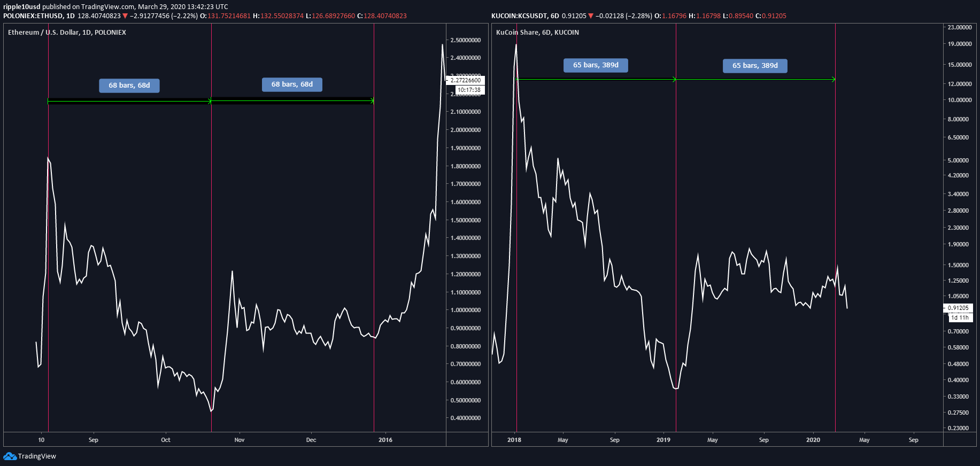Select the 65 bars label starting at 2018 peak
The image size is (980, 466).
(596, 65)
